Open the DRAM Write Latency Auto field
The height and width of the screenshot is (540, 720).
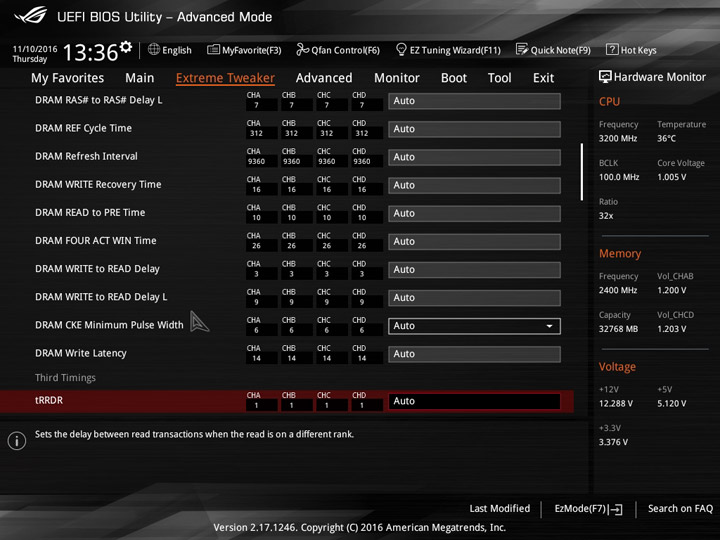(x=474, y=354)
